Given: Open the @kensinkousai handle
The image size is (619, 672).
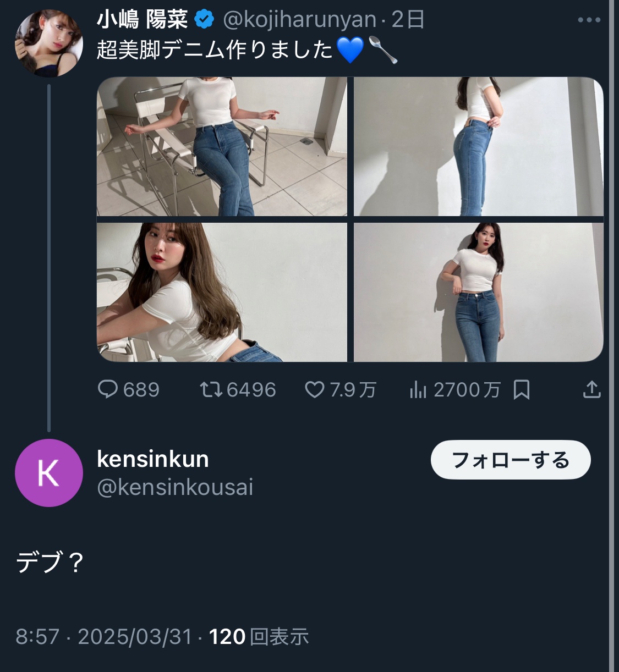Looking at the screenshot, I should [x=175, y=487].
